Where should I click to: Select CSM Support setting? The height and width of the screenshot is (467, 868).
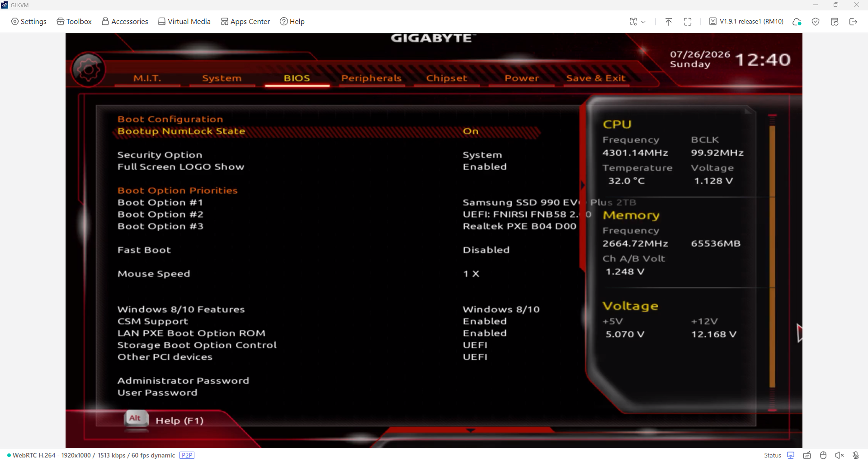(153, 321)
